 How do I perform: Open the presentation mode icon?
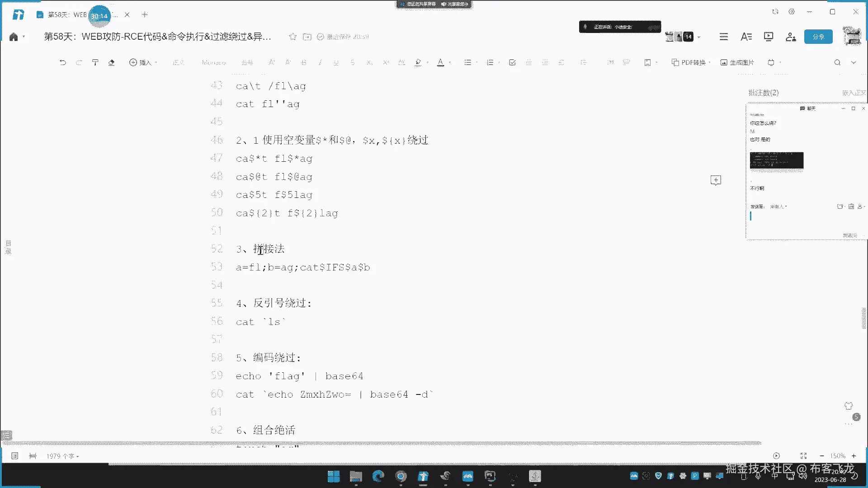[769, 37]
